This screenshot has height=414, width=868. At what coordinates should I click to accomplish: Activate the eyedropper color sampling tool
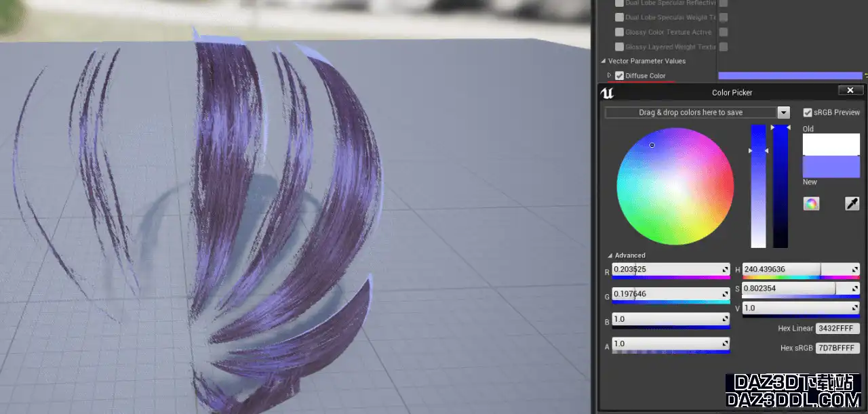tap(852, 203)
